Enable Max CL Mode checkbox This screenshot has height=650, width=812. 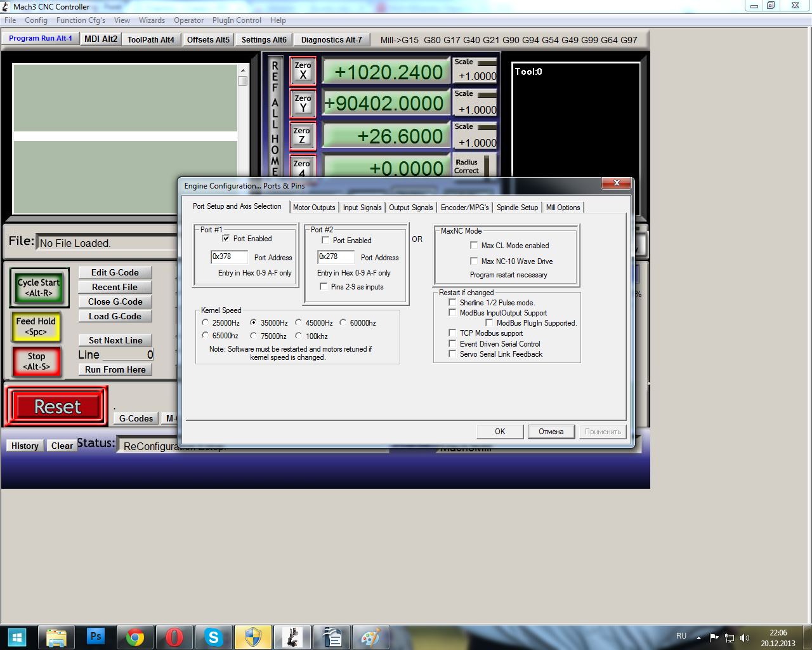[474, 245]
